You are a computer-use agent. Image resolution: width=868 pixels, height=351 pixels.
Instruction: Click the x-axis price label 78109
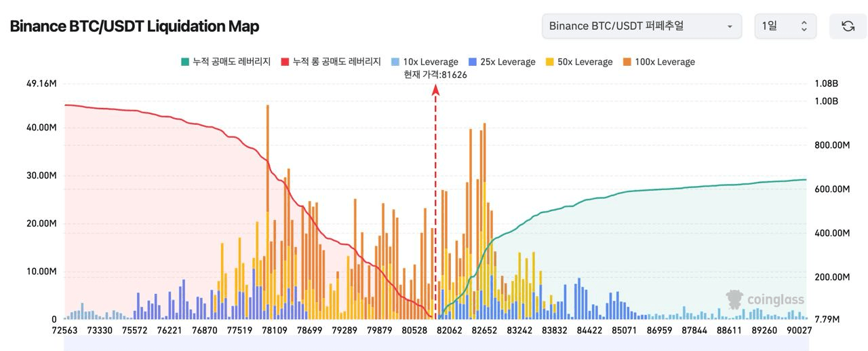275,330
